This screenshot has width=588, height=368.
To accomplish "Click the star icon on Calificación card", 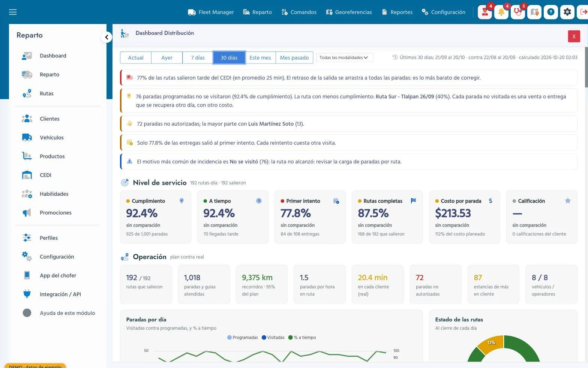I will 568,201.
